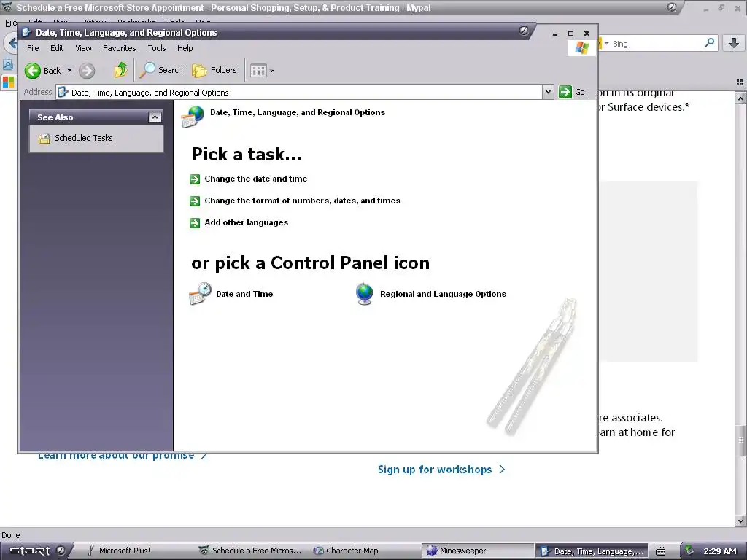Open the Help menu in Control Panel
This screenshot has width=747, height=560.
coord(185,48)
